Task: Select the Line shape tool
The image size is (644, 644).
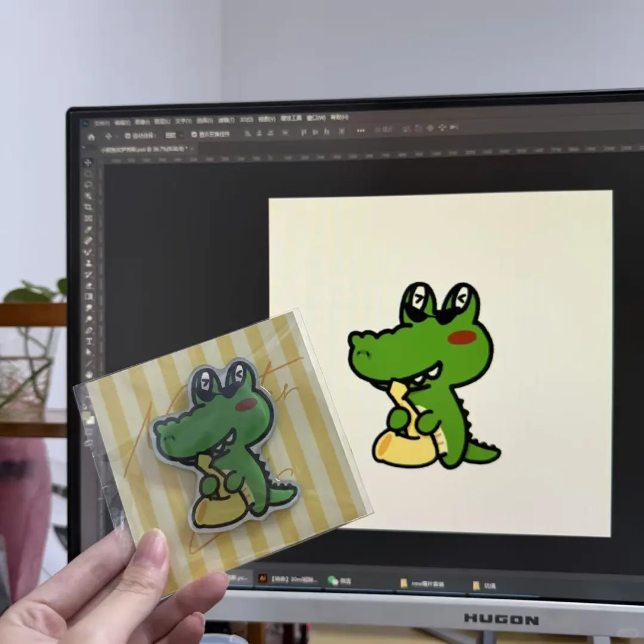Action: pos(89,364)
